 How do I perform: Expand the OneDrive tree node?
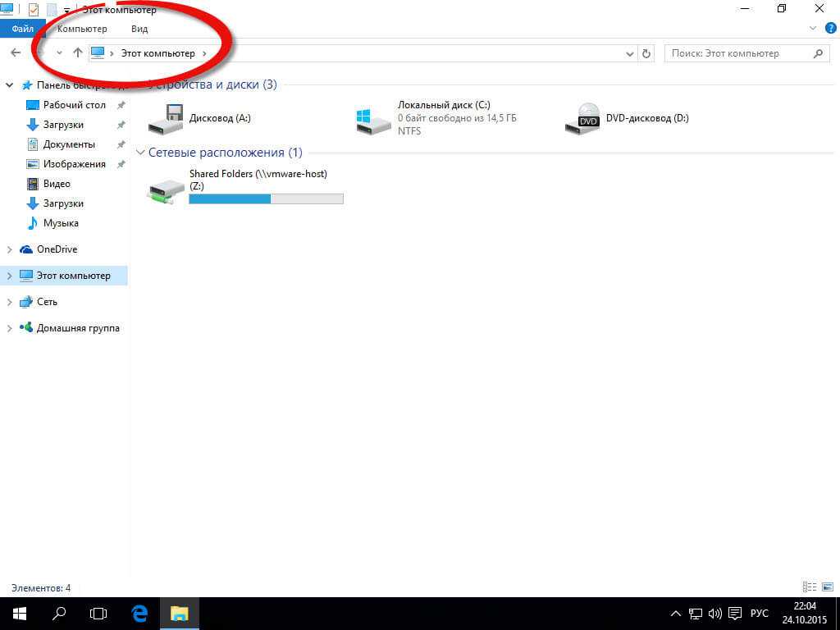(10, 249)
